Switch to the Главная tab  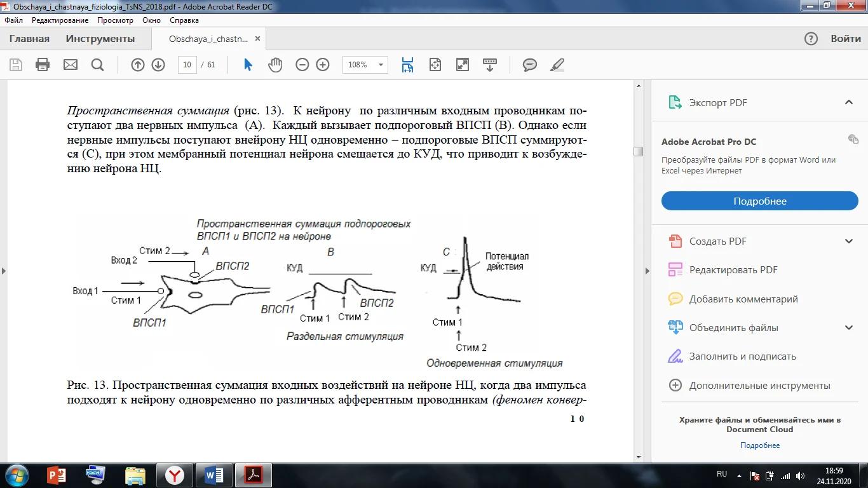tap(29, 39)
